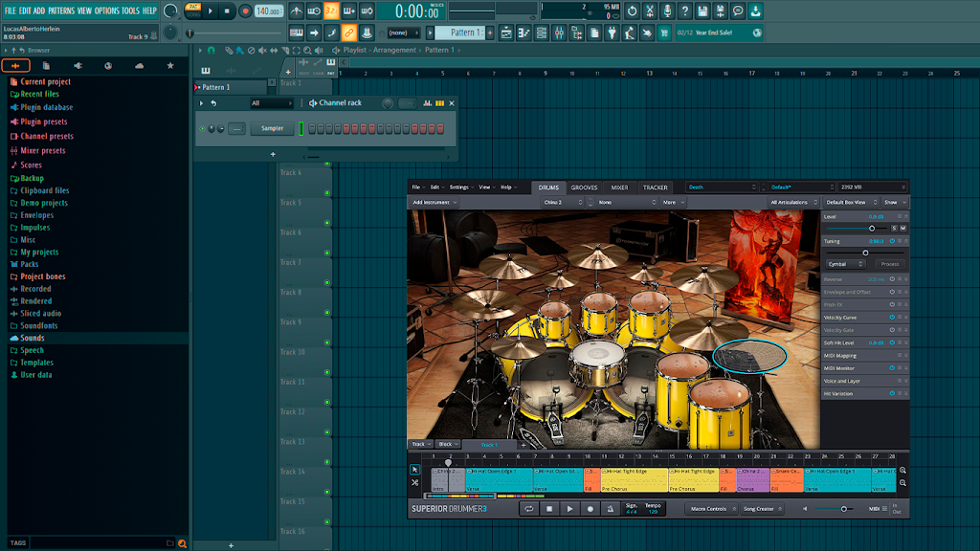Screen dimensions: 980x551
Task: Open the Default Box View dropdown
Action: tap(851, 203)
